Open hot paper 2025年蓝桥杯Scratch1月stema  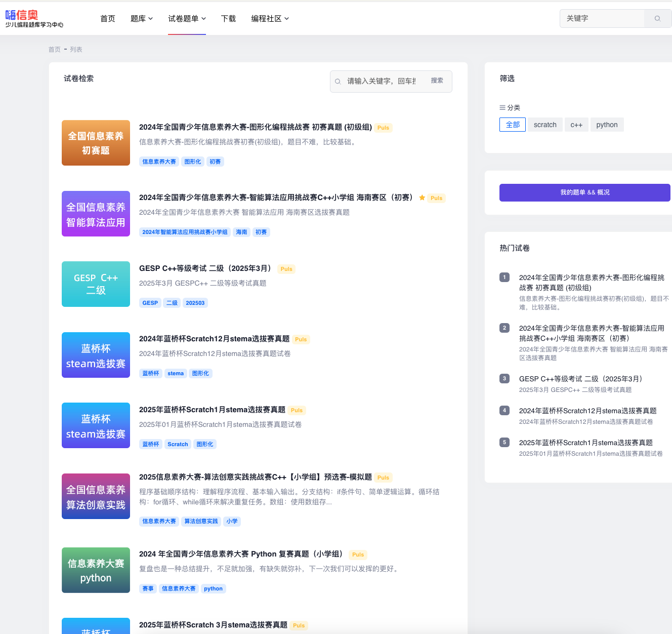pyautogui.click(x=586, y=443)
